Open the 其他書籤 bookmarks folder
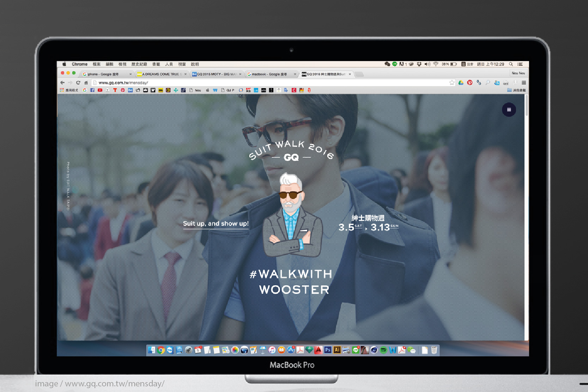This screenshot has height=392, width=588. [x=516, y=90]
